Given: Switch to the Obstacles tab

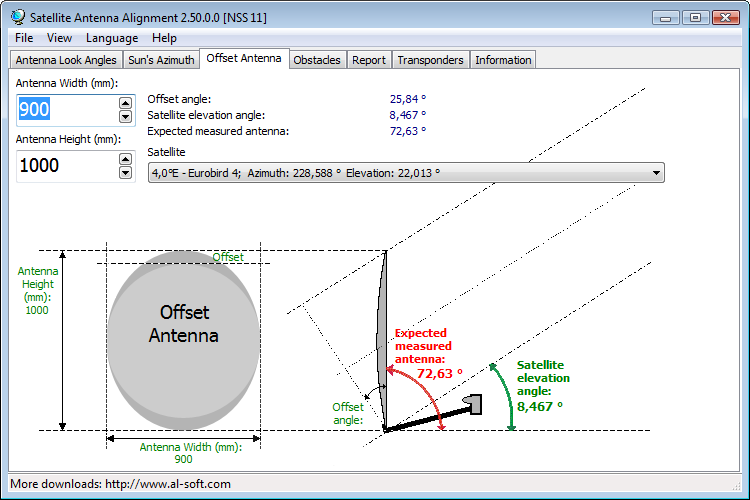Looking at the screenshot, I should [317, 60].
